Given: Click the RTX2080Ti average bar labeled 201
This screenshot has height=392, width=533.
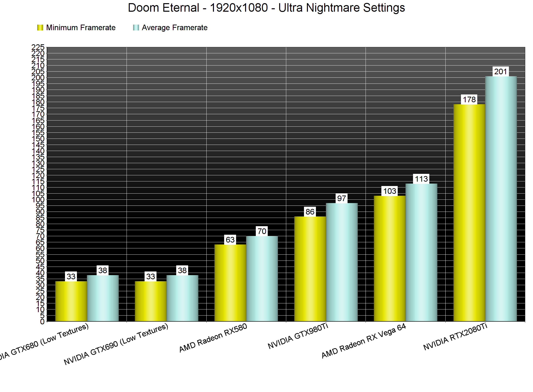Looking at the screenshot, I should [501, 198].
